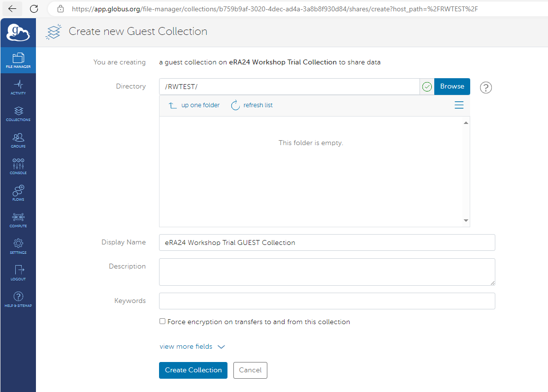548x392 pixels.
Task: Open Help & Sitemap
Action: pyautogui.click(x=18, y=300)
